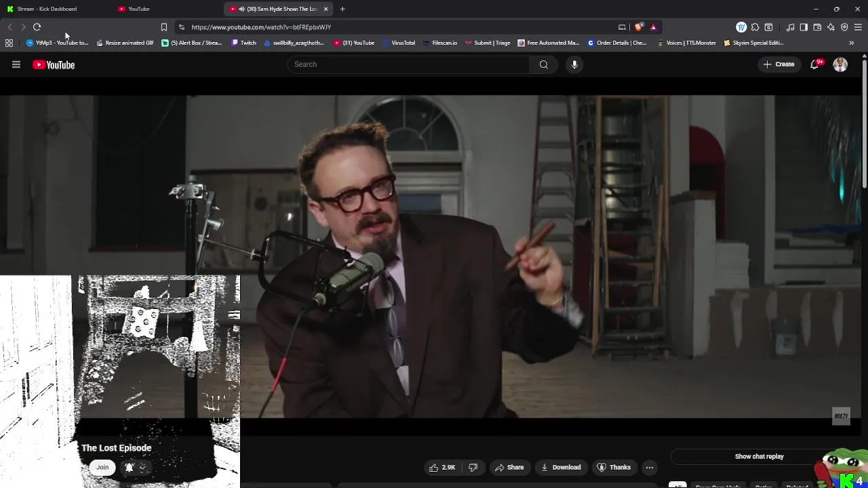The height and width of the screenshot is (488, 868).
Task: Open Brave Wallet icon
Action: pos(817,27)
